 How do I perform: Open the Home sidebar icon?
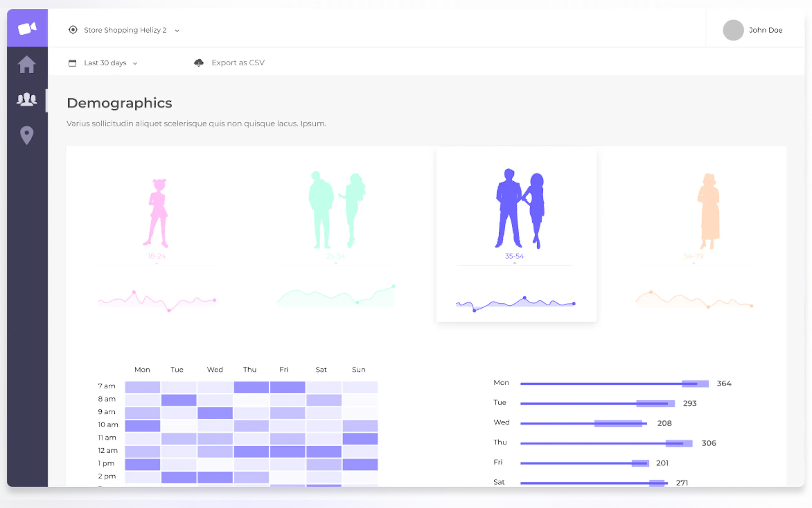pos(27,64)
